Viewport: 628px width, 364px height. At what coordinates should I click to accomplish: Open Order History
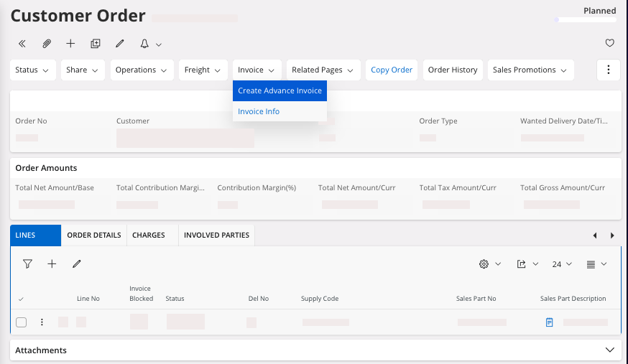point(453,70)
